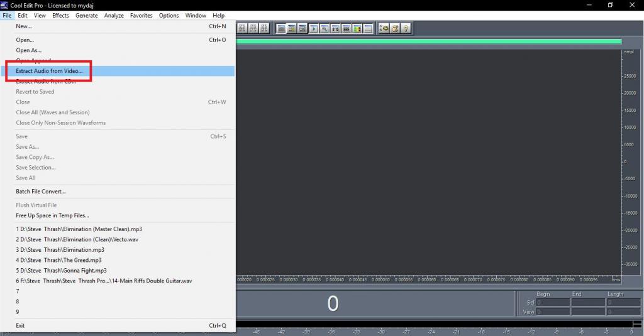Click the Flush Virtual File entry
644x336 pixels.
118,205
